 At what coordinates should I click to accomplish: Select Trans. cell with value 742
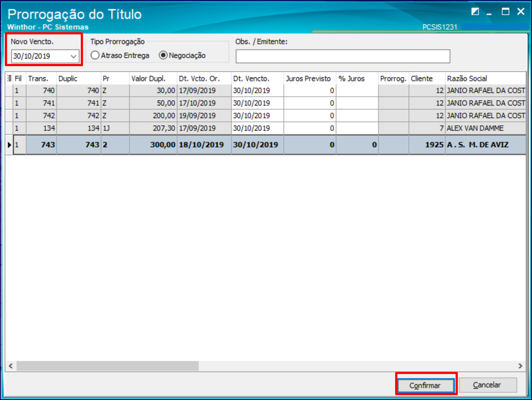pos(42,116)
